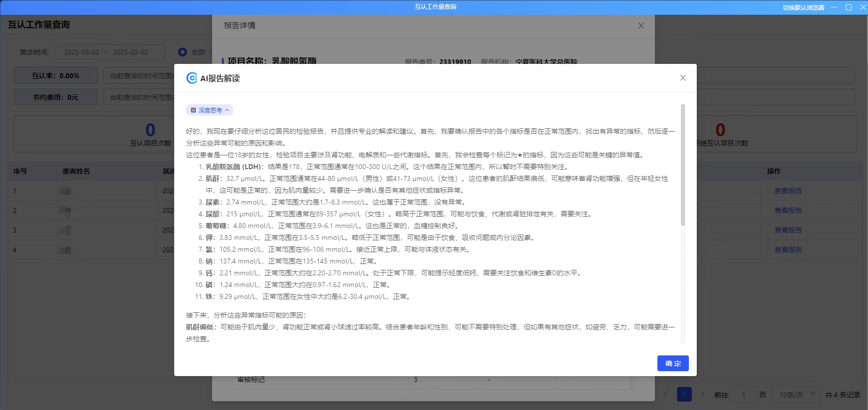Go to the next page arrow
This screenshot has height=410, width=868.
[x=702, y=394]
